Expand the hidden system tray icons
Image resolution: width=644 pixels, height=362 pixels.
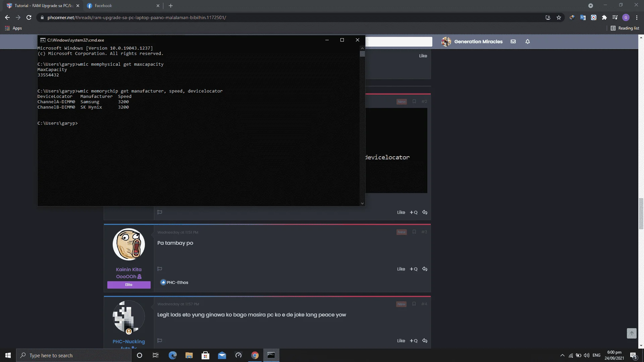click(562, 355)
